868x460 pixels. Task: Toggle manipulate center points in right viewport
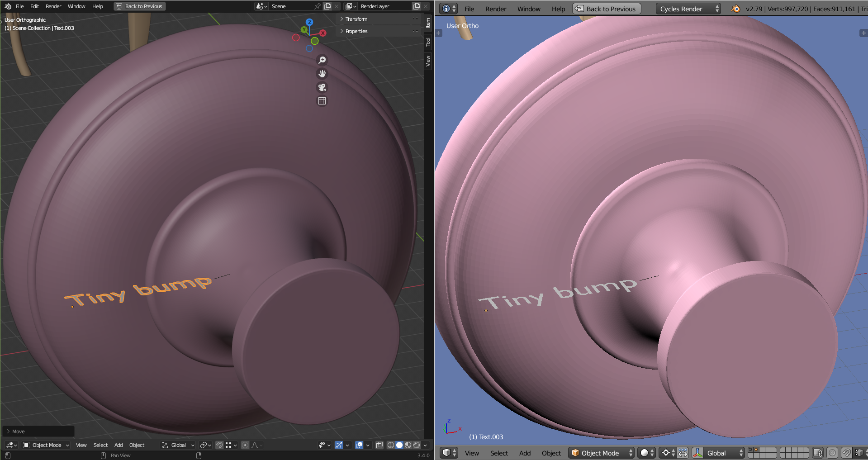(683, 453)
